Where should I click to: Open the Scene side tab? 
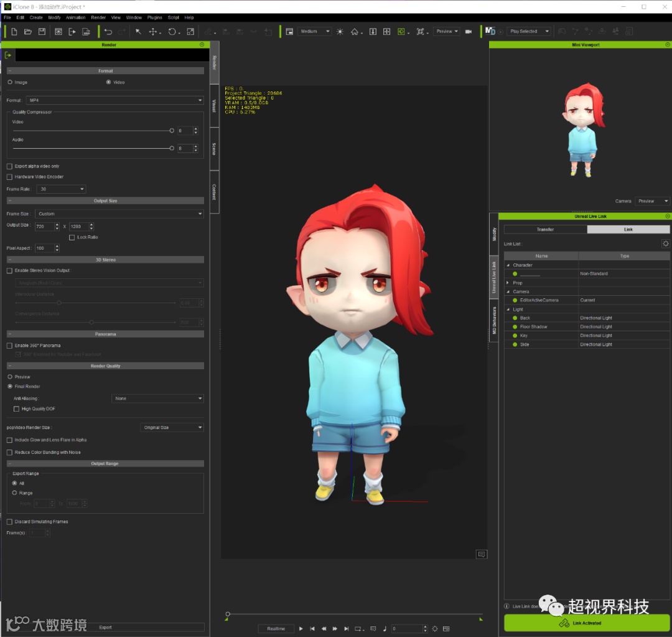[214, 149]
